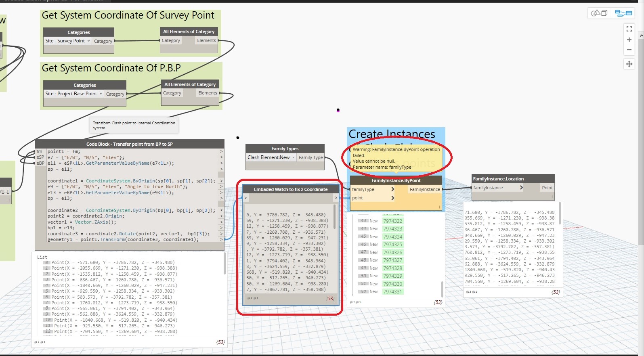Image resolution: width=644 pixels, height=356 pixels.
Task: Click the Embaded Watch node vertical scrollbar
Action: (x=335, y=216)
